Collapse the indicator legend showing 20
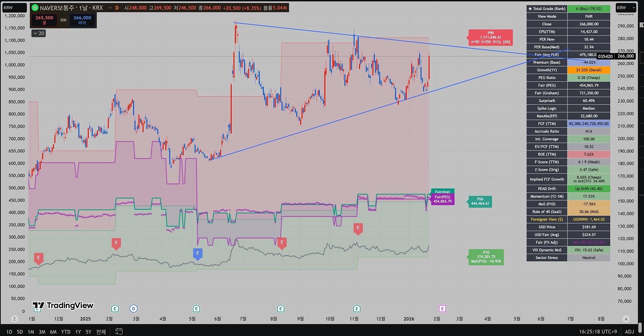The width and height of the screenshot is (644, 336). pos(39,33)
